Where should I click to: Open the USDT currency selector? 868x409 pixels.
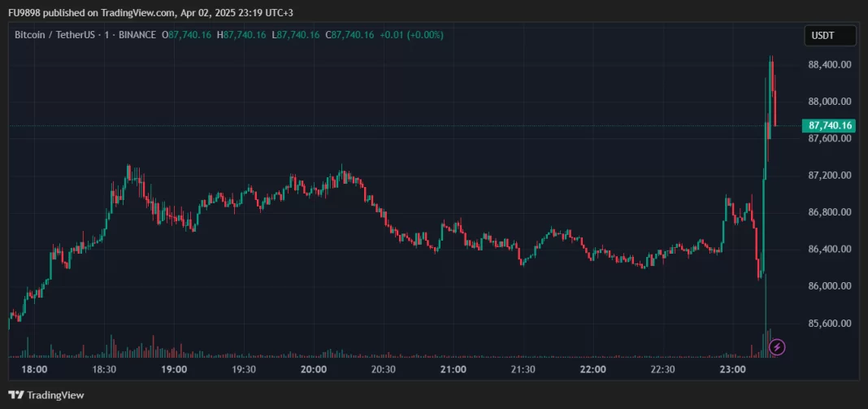pyautogui.click(x=831, y=36)
